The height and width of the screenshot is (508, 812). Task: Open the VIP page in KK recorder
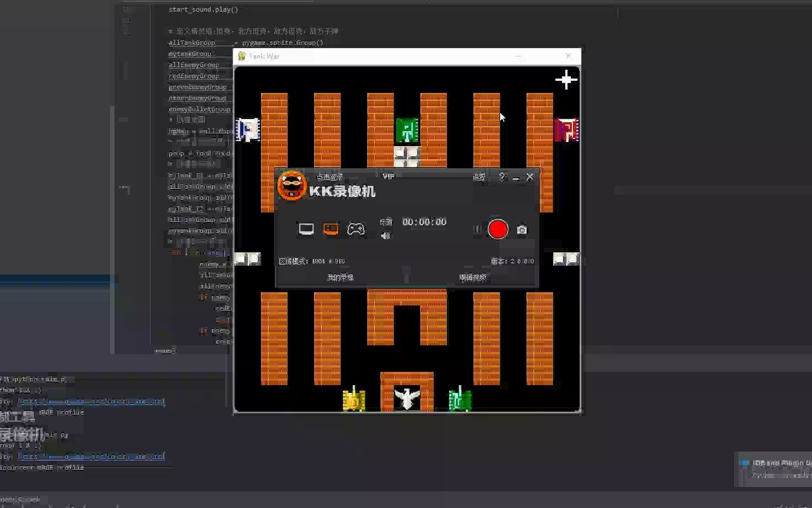tap(388, 177)
